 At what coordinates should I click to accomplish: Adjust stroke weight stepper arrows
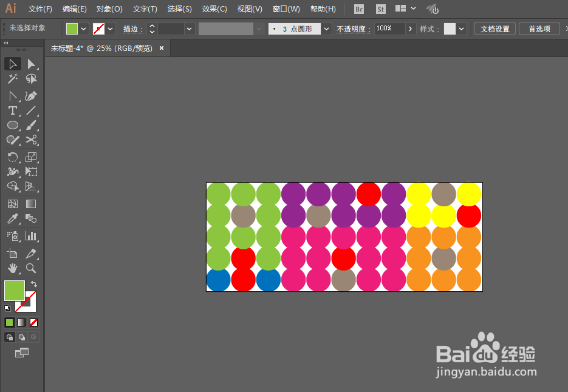[152, 29]
